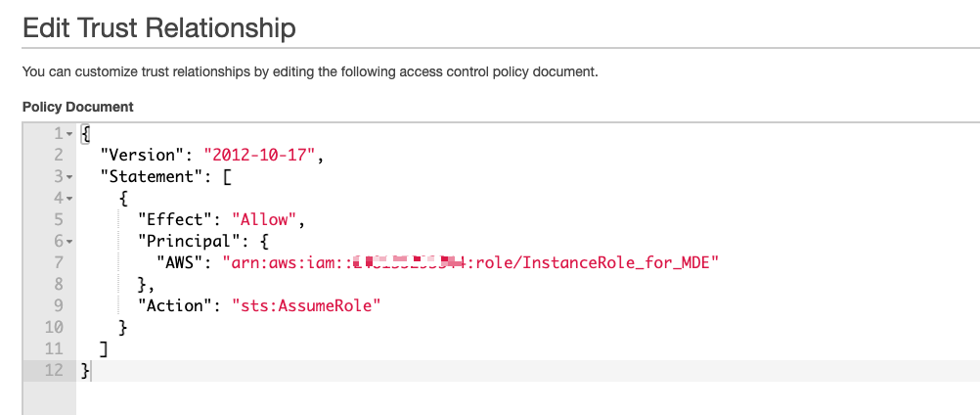The height and width of the screenshot is (415, 980).
Task: Click the empty editor area below line 12
Action: (528, 398)
